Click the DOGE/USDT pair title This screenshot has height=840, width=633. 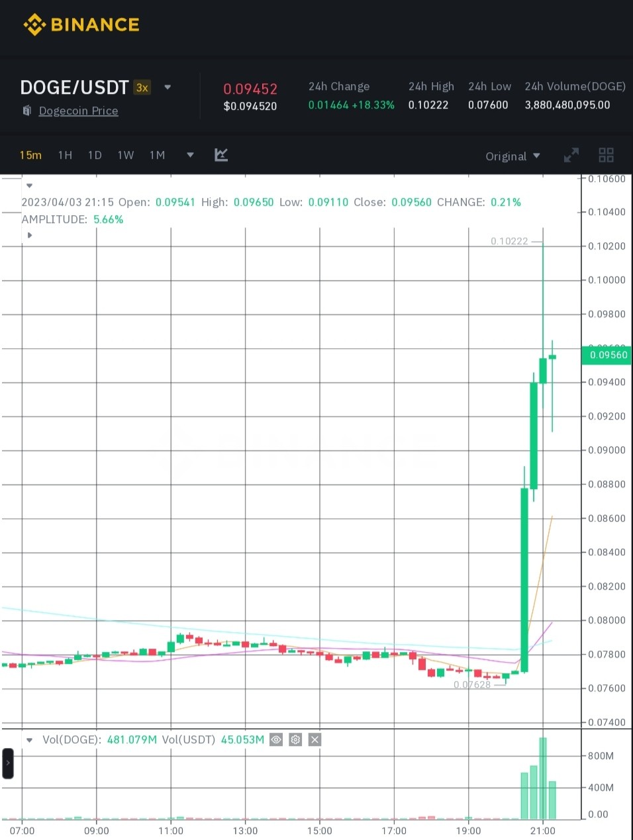74,87
